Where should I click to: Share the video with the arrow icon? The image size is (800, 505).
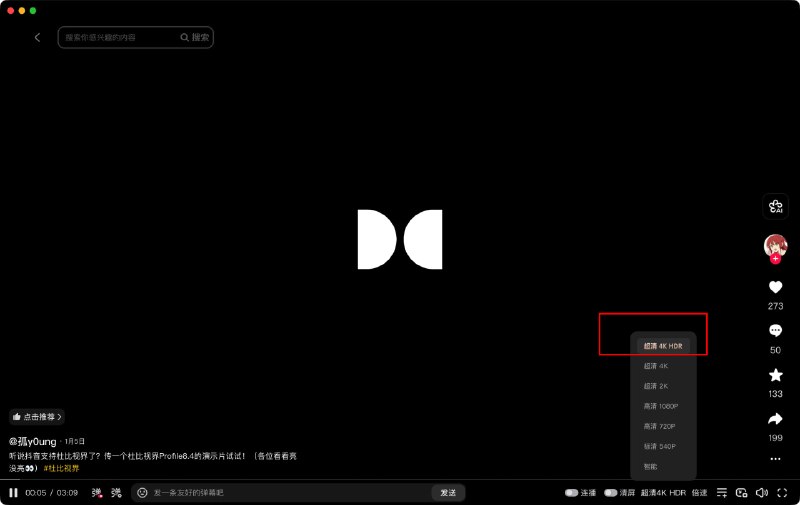(776, 419)
